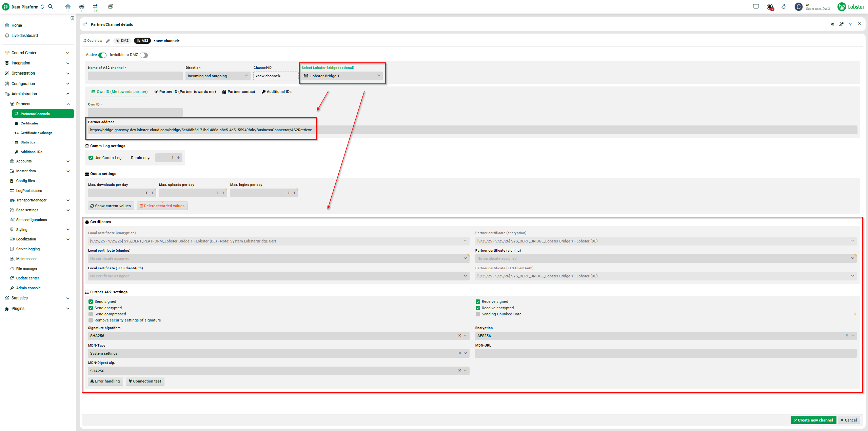This screenshot has width=868, height=431.
Task: Click the Name of AS2 channel field
Action: (x=135, y=76)
